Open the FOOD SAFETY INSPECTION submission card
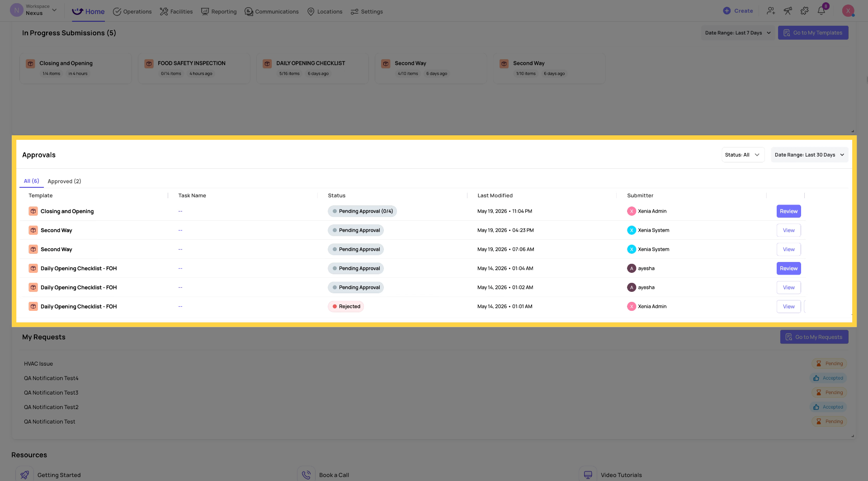The height and width of the screenshot is (481, 868). 194,68
